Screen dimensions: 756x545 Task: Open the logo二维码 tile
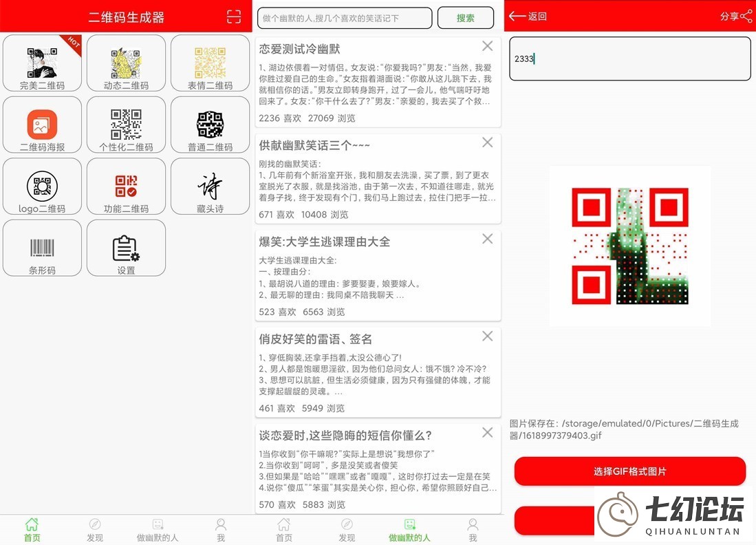point(43,186)
